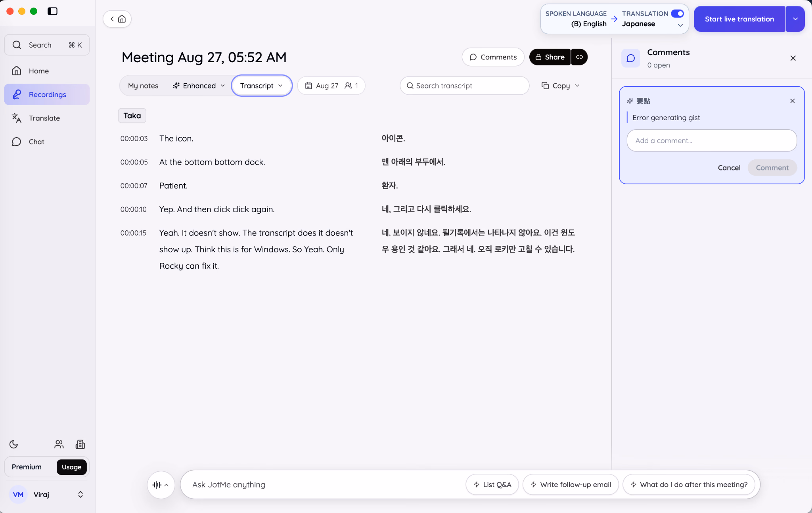Switch to My notes tab
812x513 pixels.
point(143,86)
